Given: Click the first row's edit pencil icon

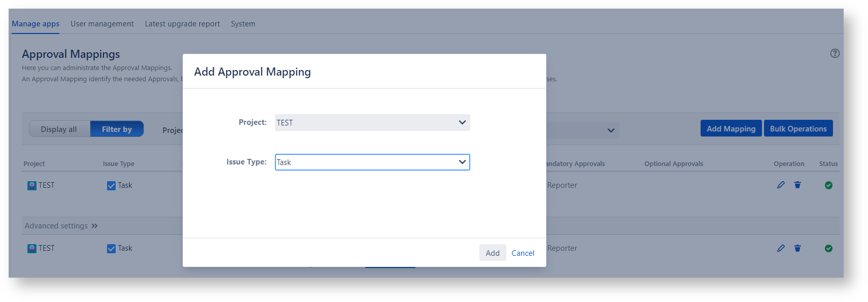Looking at the screenshot, I should (781, 185).
